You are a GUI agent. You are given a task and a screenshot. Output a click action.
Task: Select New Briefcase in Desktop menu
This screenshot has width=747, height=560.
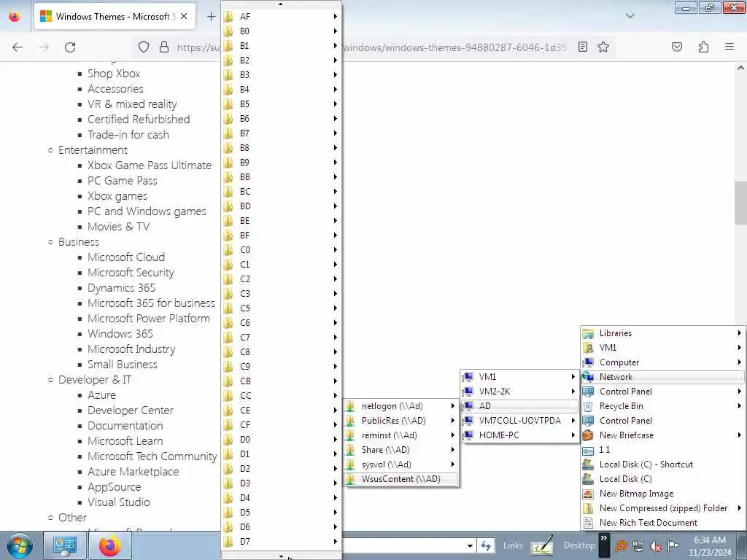click(x=662, y=435)
